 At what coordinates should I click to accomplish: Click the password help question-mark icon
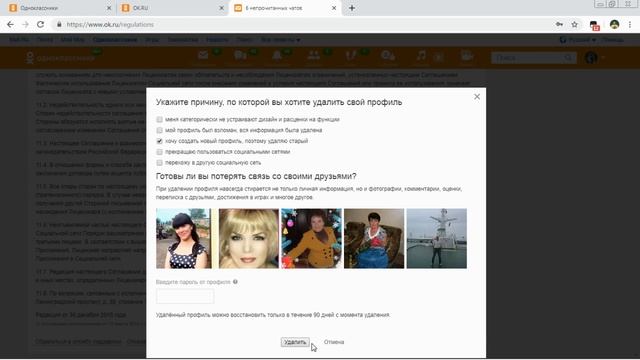235,282
